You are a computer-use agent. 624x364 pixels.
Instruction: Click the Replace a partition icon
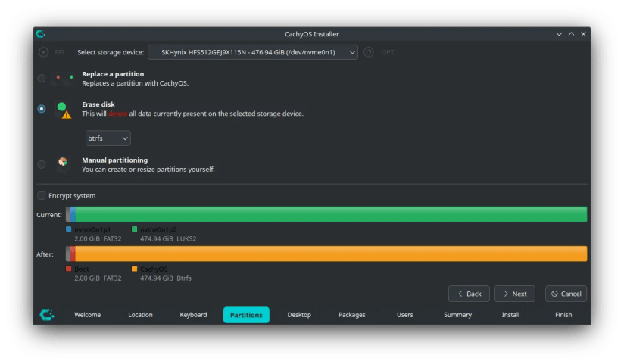(x=64, y=78)
